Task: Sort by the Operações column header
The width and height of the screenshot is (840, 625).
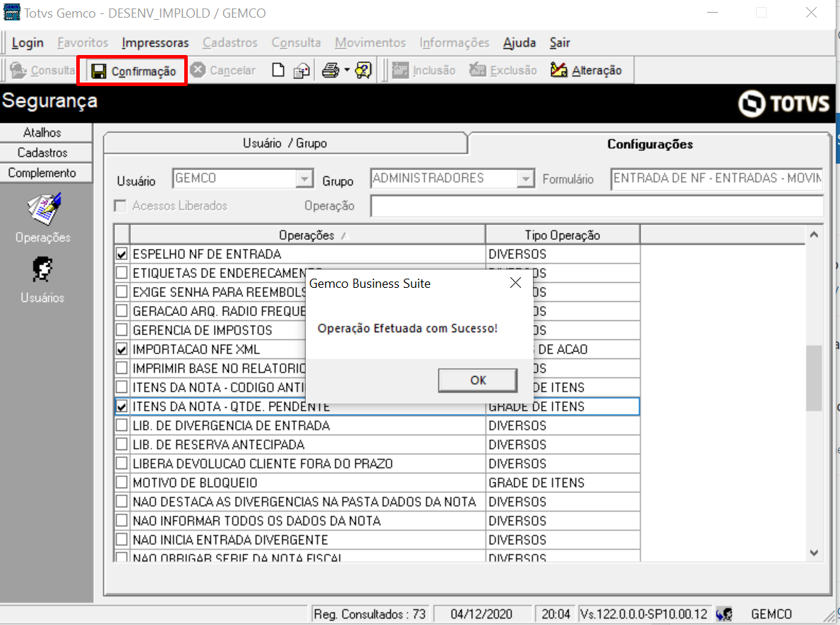Action: pos(308,235)
